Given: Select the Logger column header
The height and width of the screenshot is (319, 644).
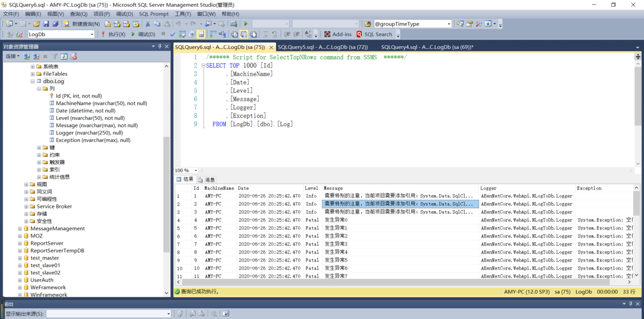Looking at the screenshot, I should (x=527, y=188).
